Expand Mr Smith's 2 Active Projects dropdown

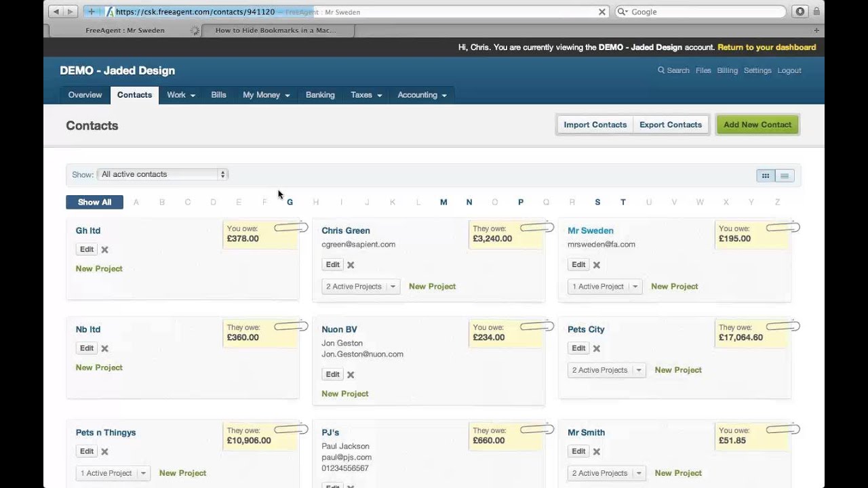pos(607,473)
